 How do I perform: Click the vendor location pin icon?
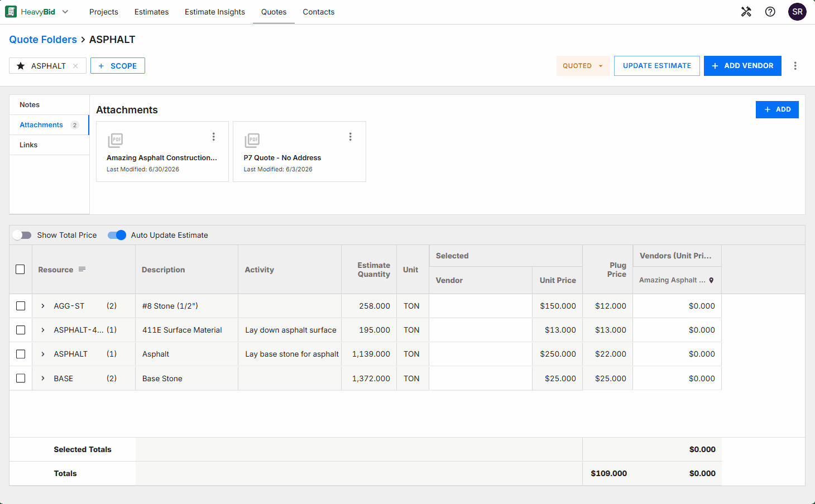711,280
